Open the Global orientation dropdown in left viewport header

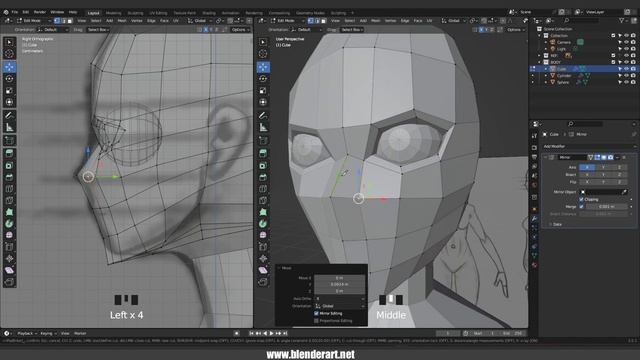200,20
